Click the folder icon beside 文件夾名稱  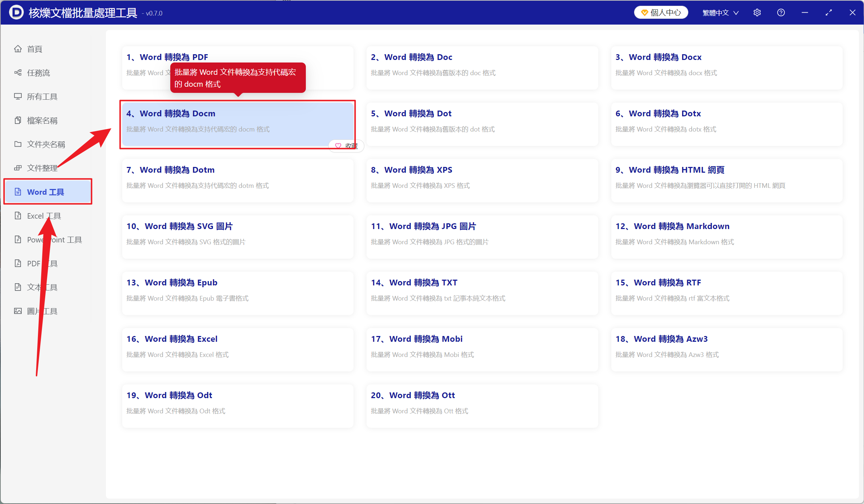pyautogui.click(x=18, y=144)
